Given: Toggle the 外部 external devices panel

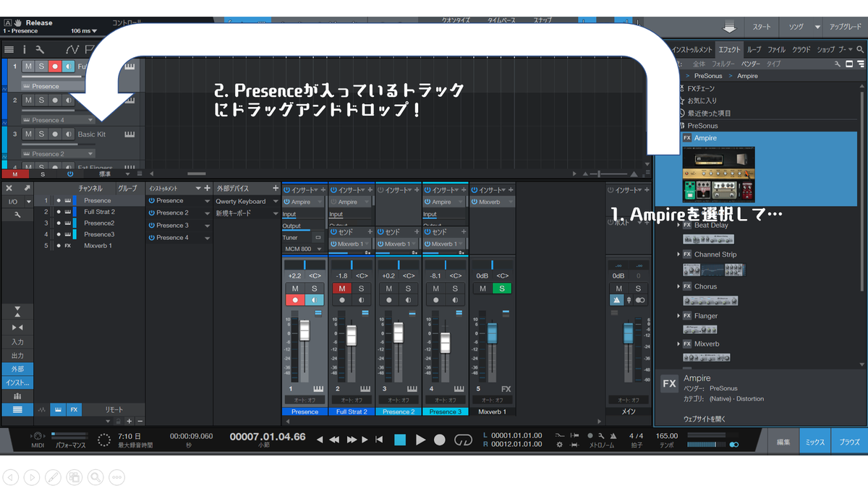Looking at the screenshot, I should click(x=17, y=369).
